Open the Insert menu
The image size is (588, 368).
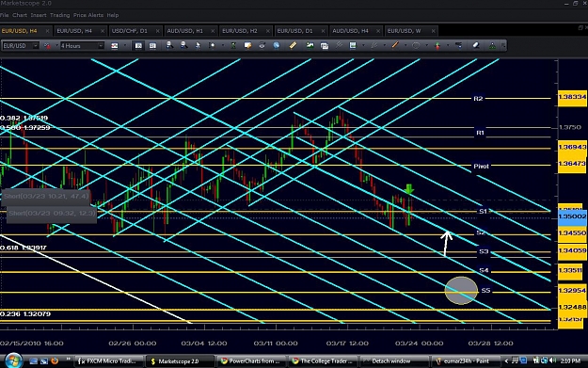coord(39,15)
